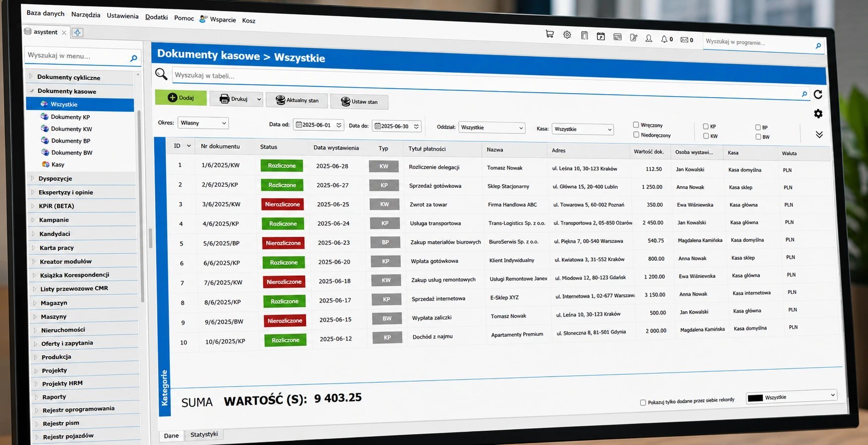Switch to the Statystyki tab

click(x=204, y=434)
